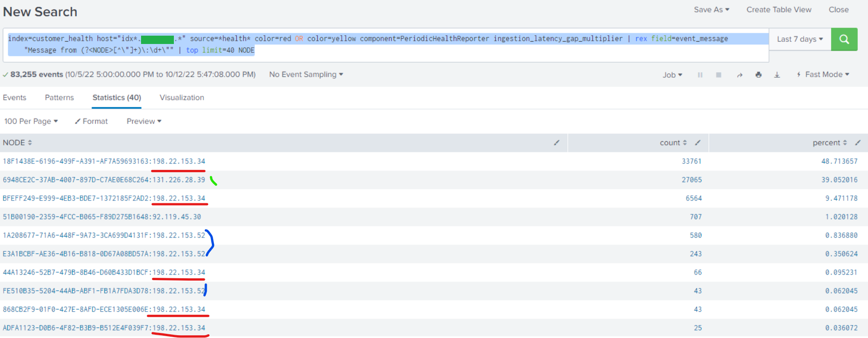Click pencil icon in percent column header
Screen dimensions: 868x338
(x=858, y=143)
